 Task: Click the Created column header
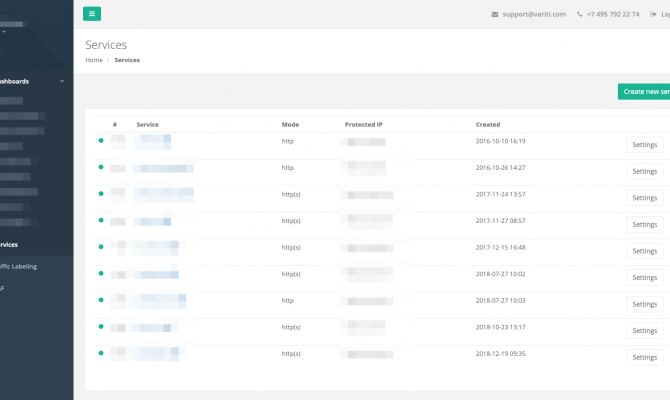[488, 124]
